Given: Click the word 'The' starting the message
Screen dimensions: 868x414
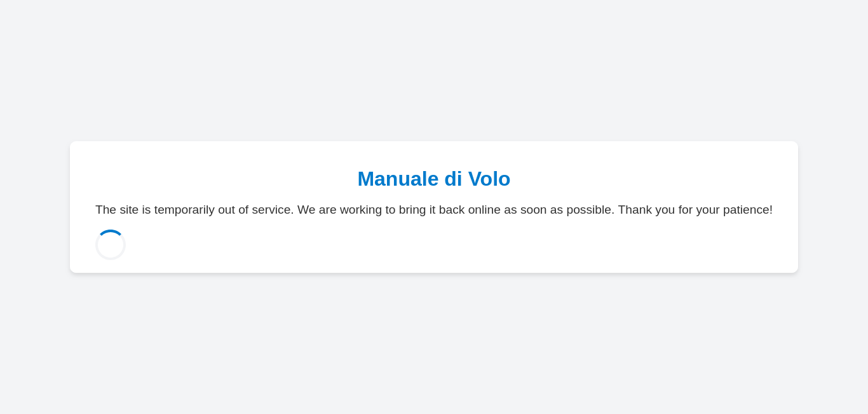Looking at the screenshot, I should point(106,210).
